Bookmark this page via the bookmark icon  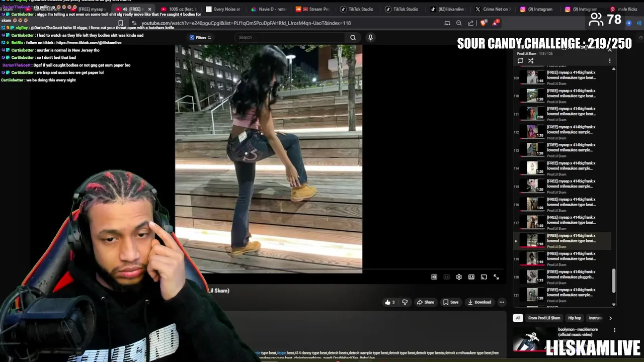pyautogui.click(x=121, y=23)
